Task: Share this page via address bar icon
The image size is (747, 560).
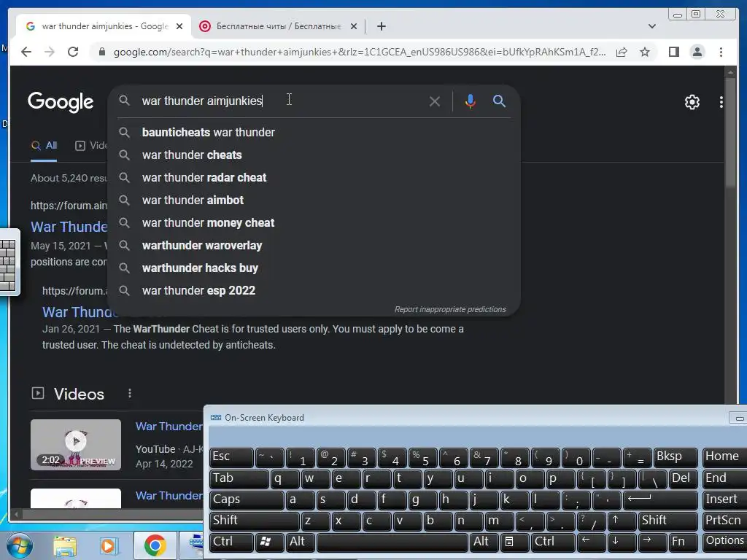Action: (x=622, y=52)
